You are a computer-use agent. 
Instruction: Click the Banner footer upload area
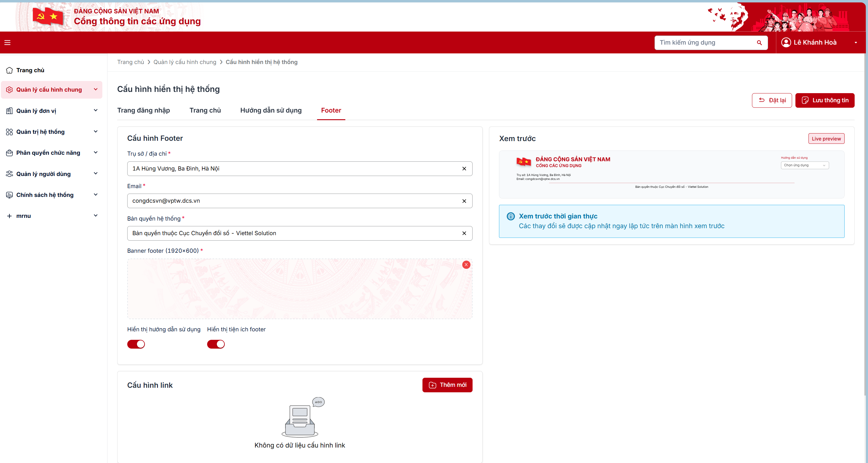[299, 289]
